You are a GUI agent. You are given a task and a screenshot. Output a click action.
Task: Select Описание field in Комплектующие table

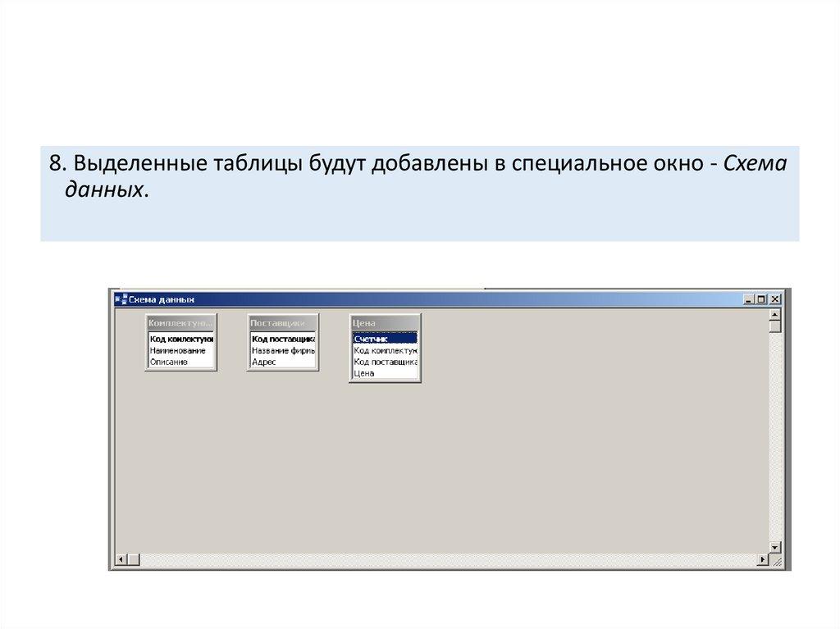point(169,362)
